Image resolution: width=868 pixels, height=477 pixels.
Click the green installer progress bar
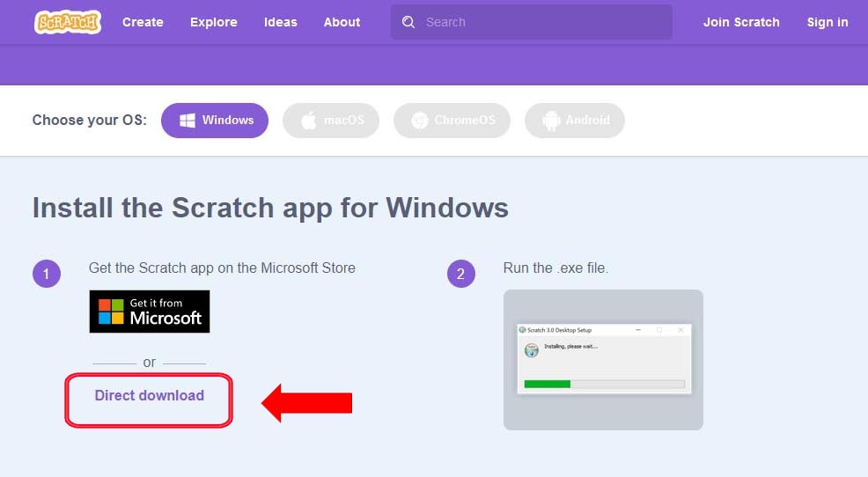(548, 384)
